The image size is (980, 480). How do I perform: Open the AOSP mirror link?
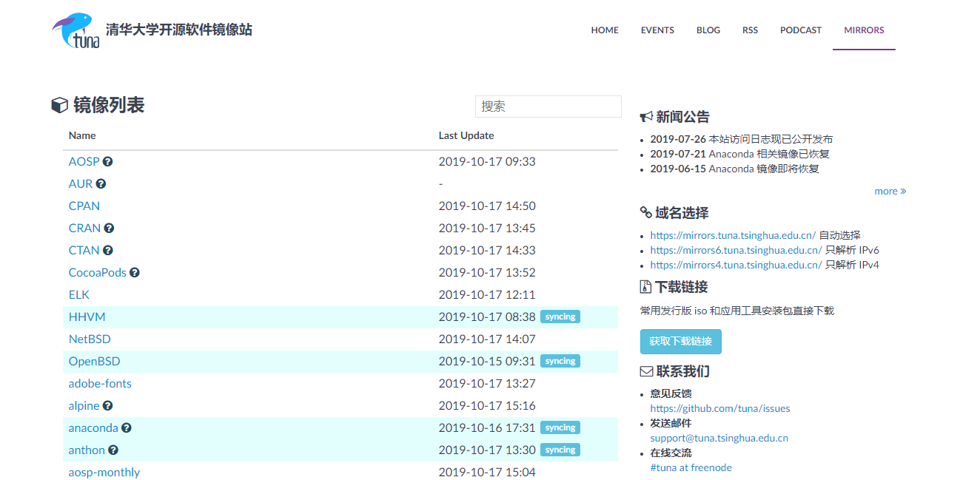(84, 161)
